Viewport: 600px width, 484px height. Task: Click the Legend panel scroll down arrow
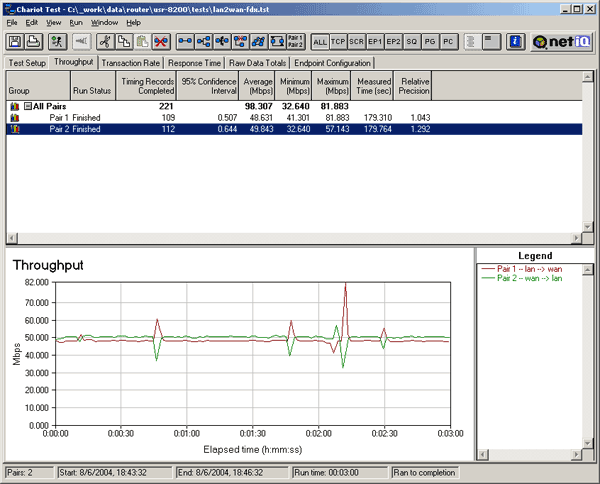pos(588,443)
